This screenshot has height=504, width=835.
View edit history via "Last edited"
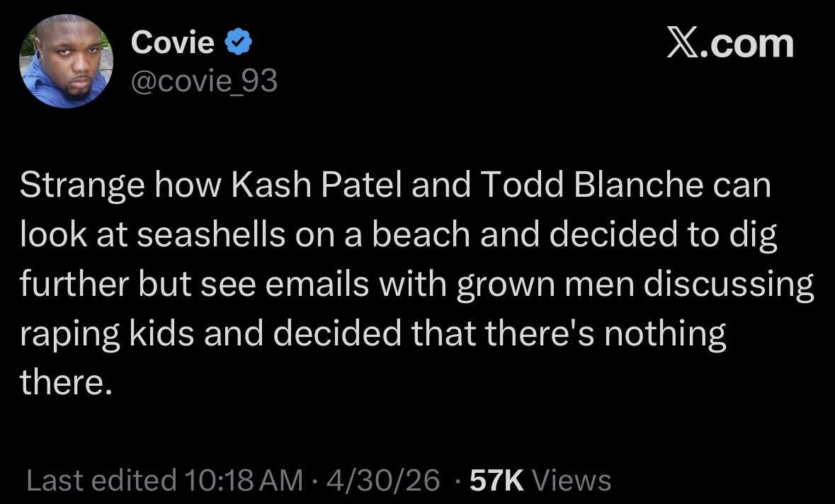tap(101, 481)
